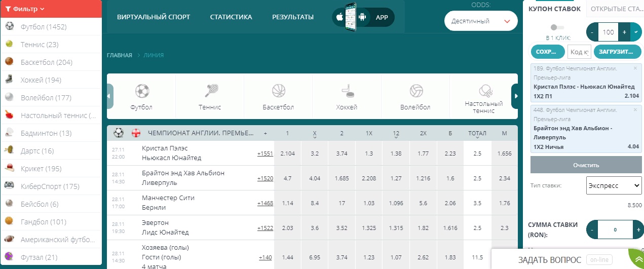Click Очистить to clear the coupon

pyautogui.click(x=586, y=165)
